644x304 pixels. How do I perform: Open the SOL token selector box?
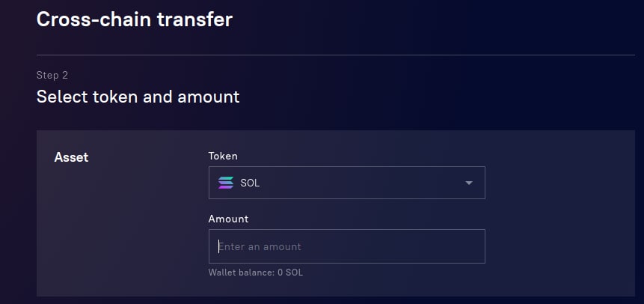point(346,183)
